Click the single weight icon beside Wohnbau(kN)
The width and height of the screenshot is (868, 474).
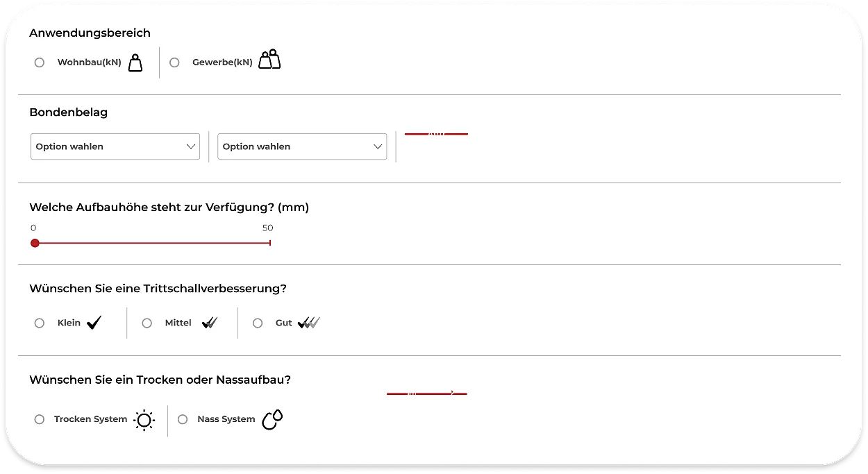135,62
